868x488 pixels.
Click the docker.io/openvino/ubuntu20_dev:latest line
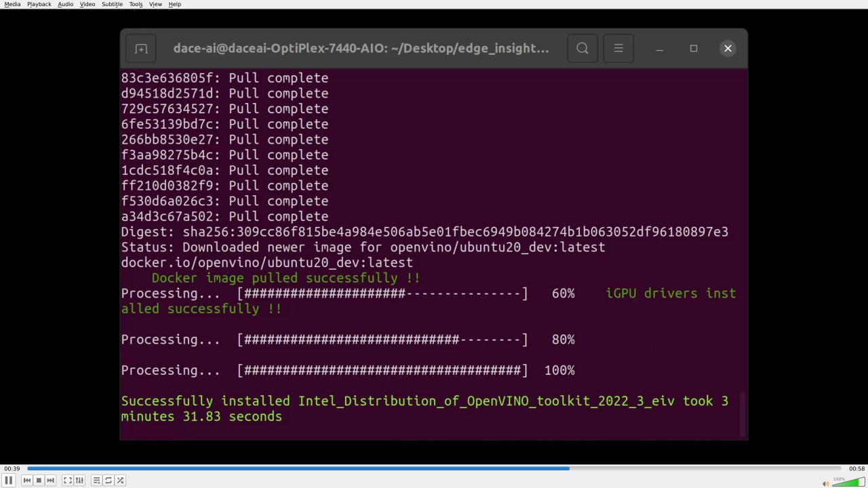pos(267,262)
